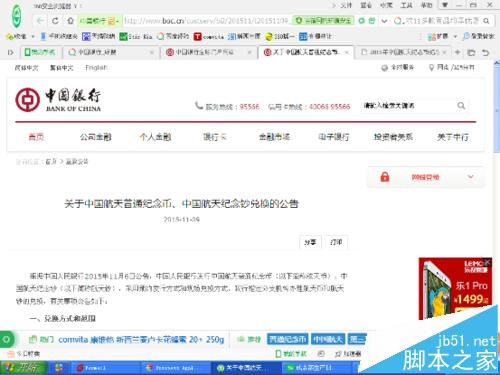Open the 文件 menu

(x=346, y=5)
